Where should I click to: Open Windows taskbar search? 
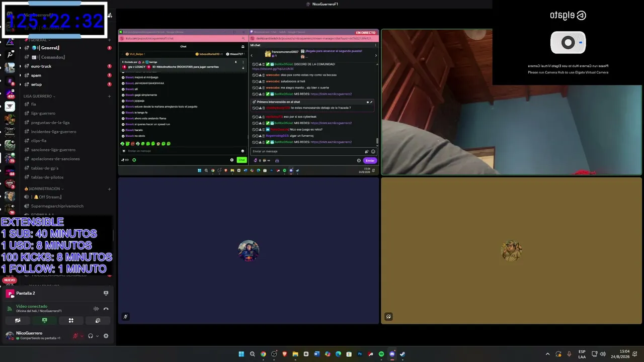[x=253, y=354]
